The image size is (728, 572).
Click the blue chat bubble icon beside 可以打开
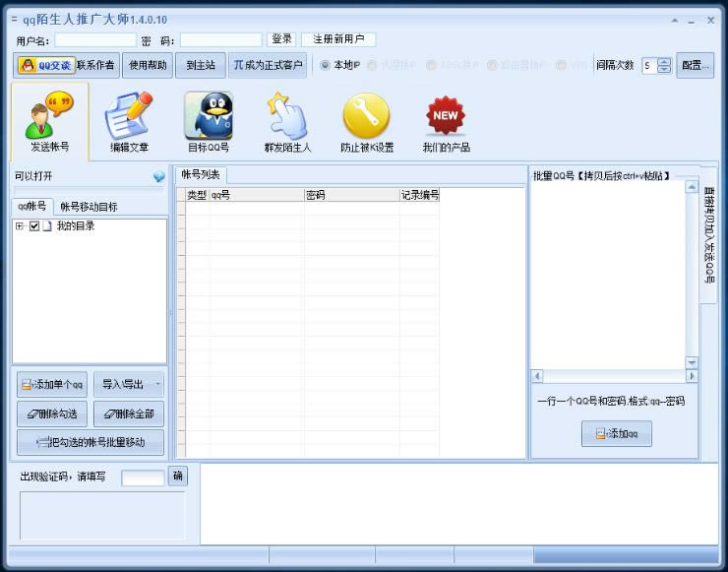(x=159, y=177)
